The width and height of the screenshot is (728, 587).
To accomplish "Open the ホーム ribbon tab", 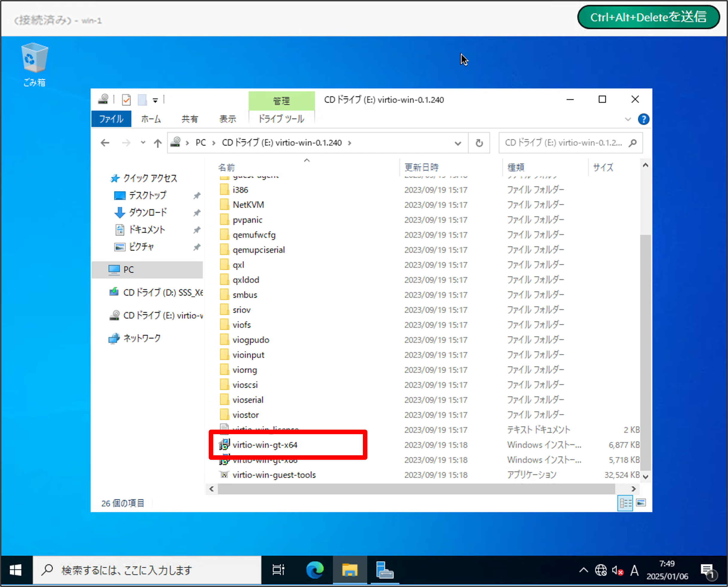I will (151, 119).
